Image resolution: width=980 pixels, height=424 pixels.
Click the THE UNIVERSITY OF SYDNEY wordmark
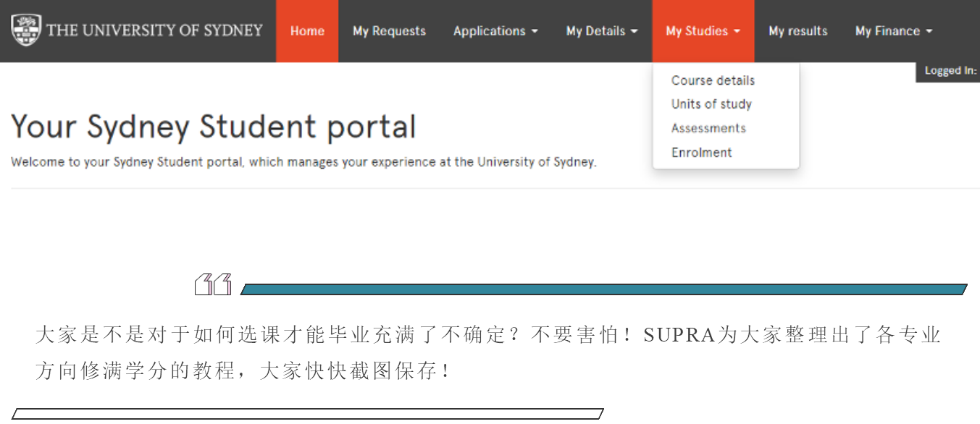(x=154, y=30)
